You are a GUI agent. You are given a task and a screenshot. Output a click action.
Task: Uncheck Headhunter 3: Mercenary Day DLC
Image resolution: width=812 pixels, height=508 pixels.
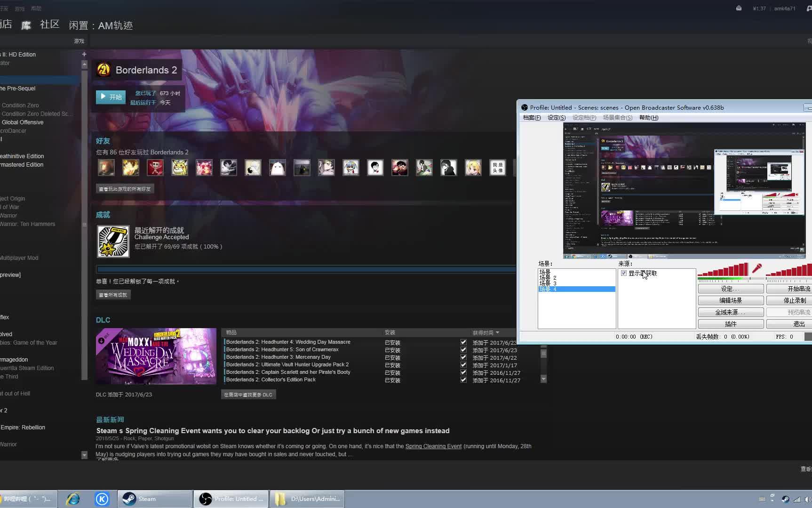(x=463, y=357)
